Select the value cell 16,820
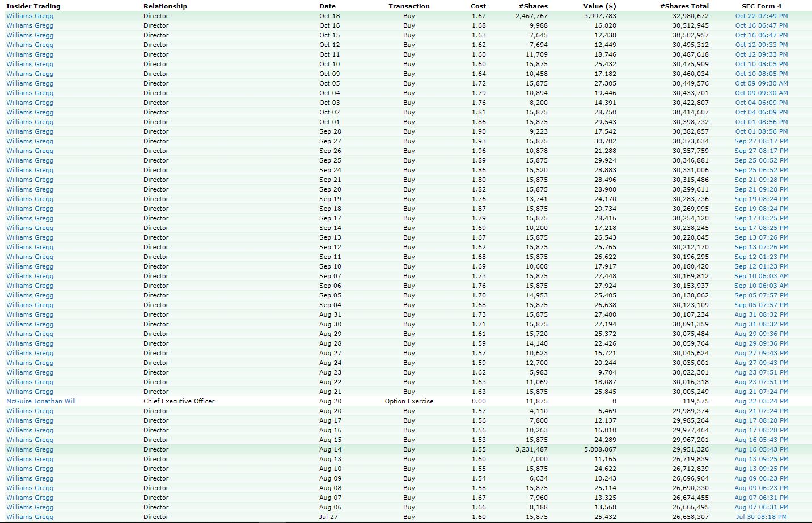This screenshot has height=523, width=812. pos(605,25)
